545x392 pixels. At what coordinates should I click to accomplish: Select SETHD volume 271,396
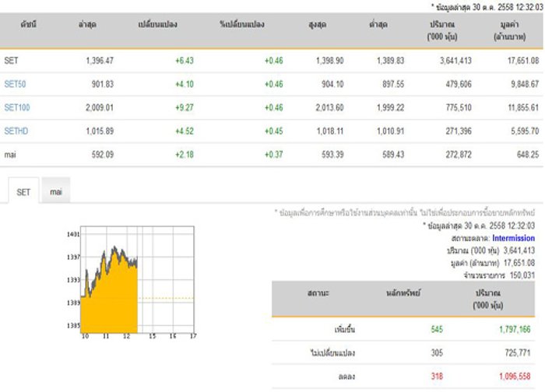click(x=459, y=131)
